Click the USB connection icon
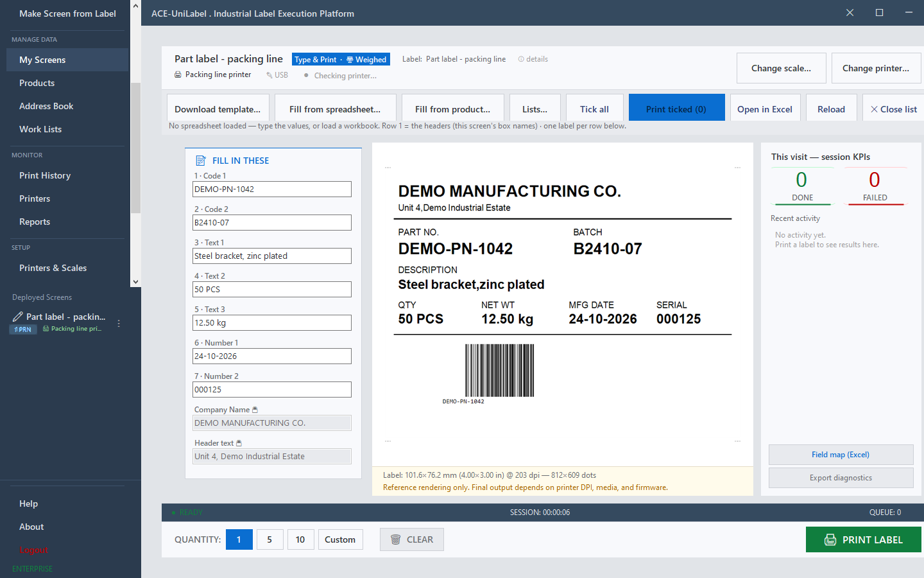924x578 pixels. [269, 75]
